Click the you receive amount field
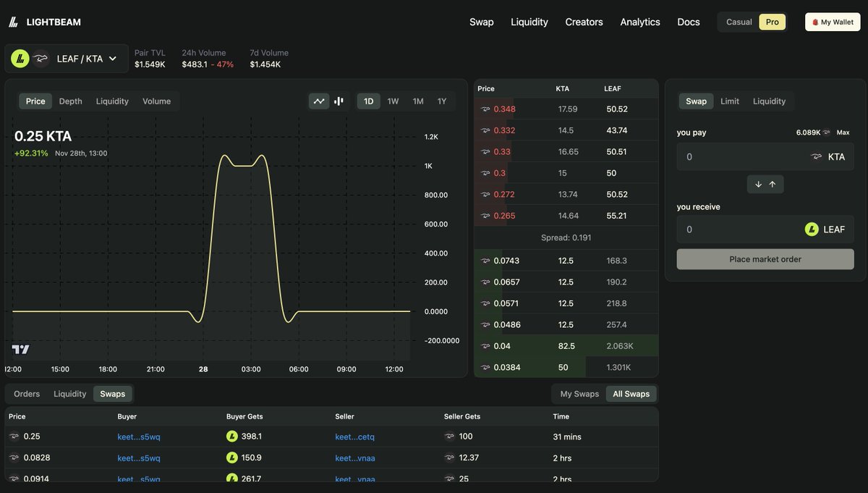This screenshot has height=493, width=868. pos(765,229)
